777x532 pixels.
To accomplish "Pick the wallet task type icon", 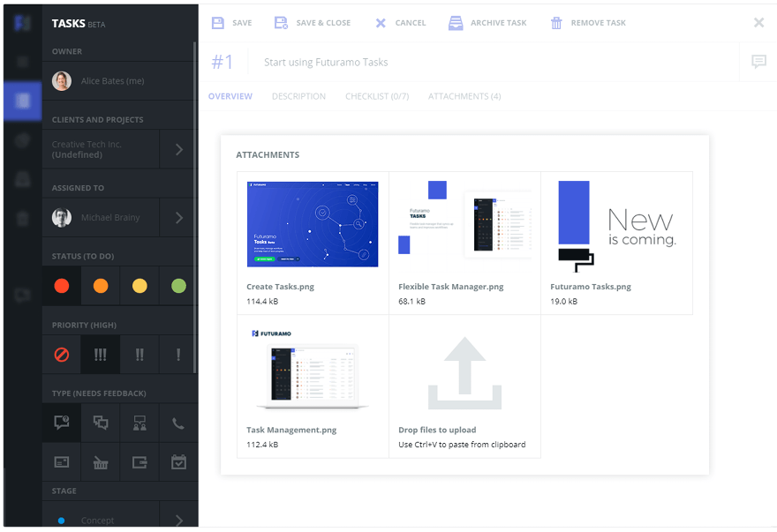I will click(140, 462).
